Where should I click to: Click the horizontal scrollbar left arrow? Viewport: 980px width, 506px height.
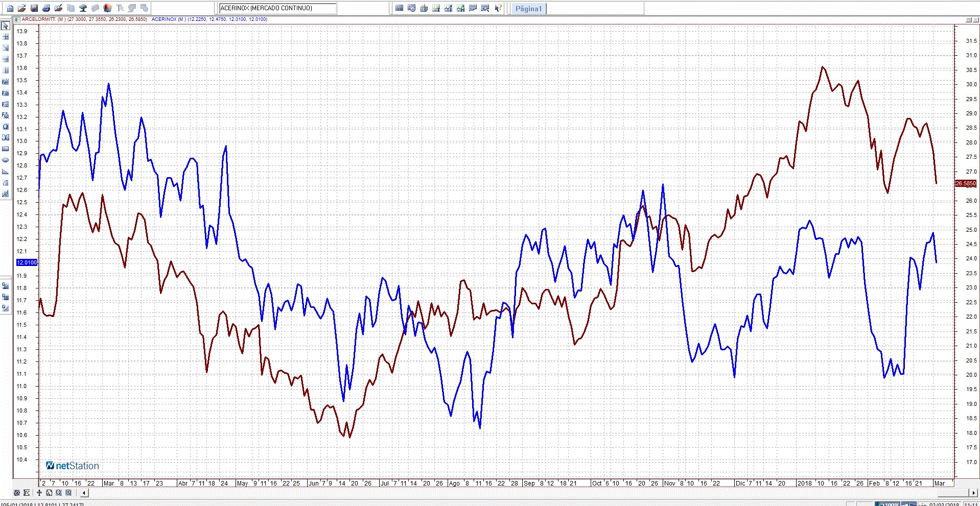tap(84, 493)
